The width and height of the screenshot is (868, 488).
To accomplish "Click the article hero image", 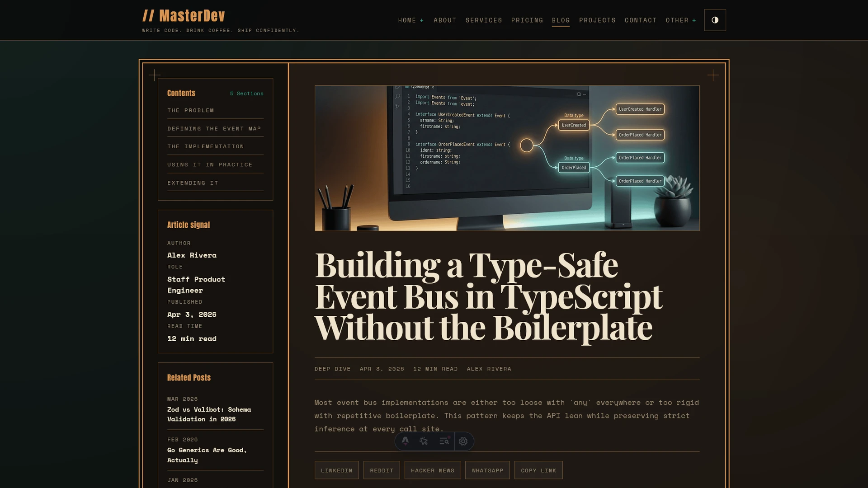I will point(507,158).
